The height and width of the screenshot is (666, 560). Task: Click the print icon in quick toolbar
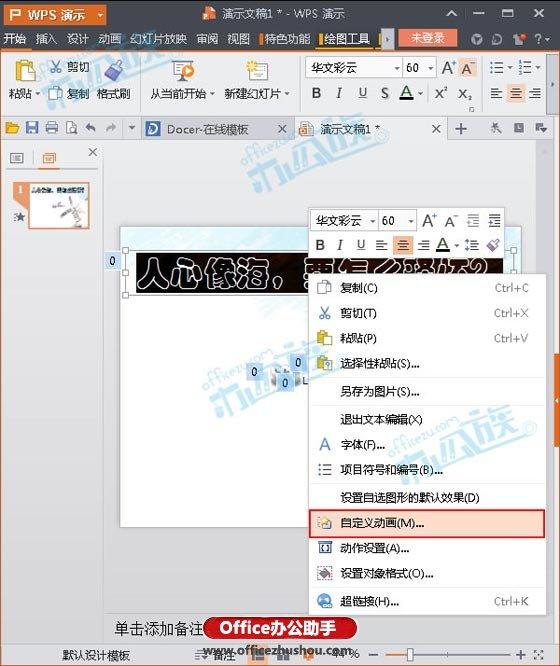coord(52,128)
